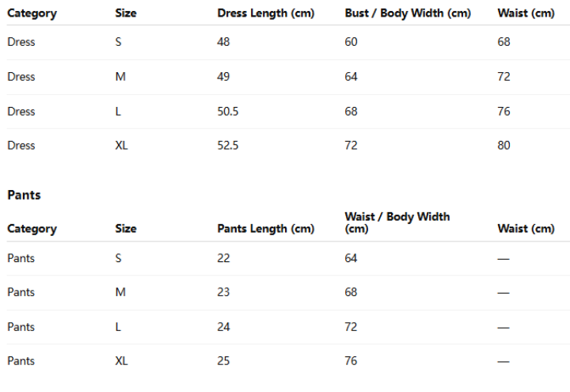Click the 50.5 dress length value
570x392 pixels.
point(227,112)
